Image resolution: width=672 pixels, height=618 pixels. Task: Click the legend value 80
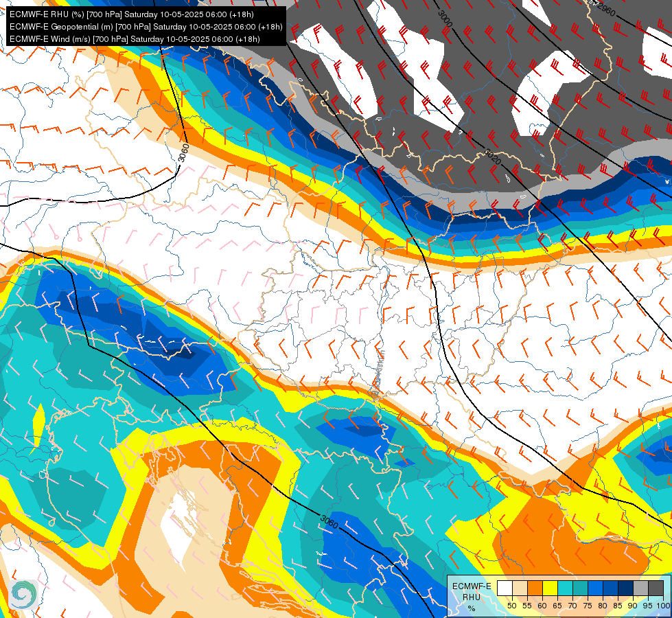point(603,606)
